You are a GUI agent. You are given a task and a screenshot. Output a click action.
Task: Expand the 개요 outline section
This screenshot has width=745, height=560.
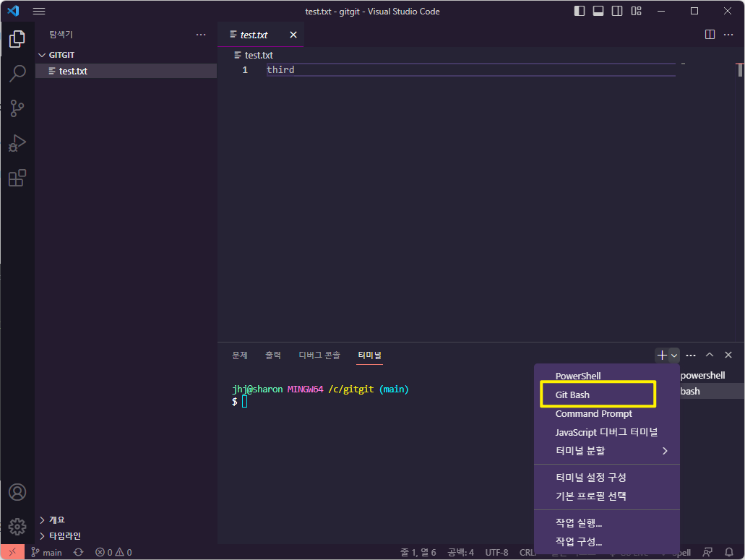[x=56, y=520]
